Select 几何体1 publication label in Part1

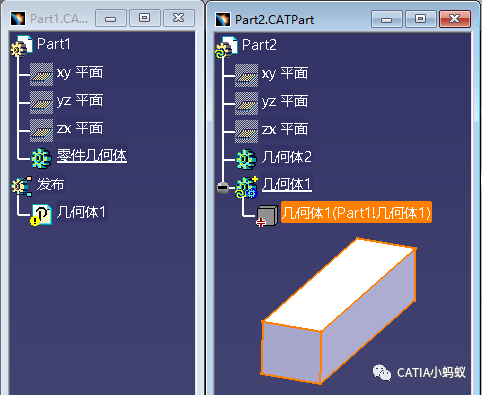[81, 212]
